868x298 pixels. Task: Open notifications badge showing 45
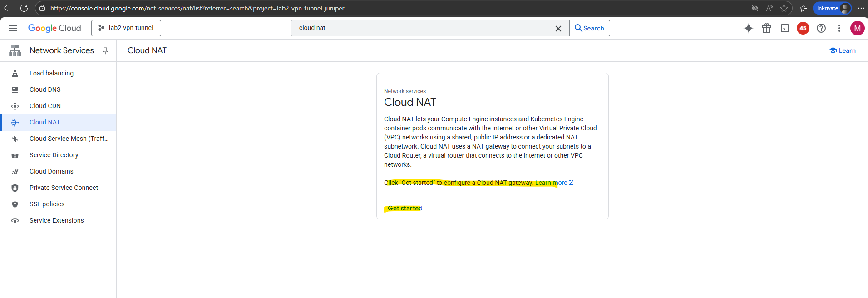[x=803, y=28]
